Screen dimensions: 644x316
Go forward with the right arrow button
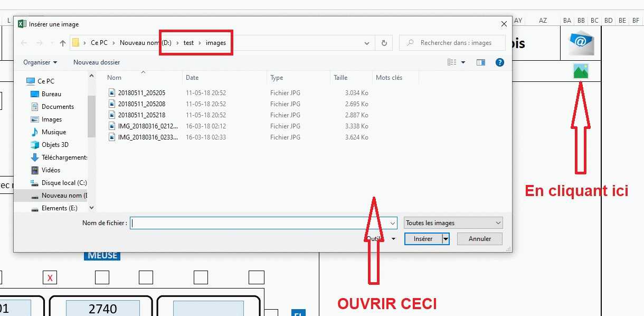[40, 43]
